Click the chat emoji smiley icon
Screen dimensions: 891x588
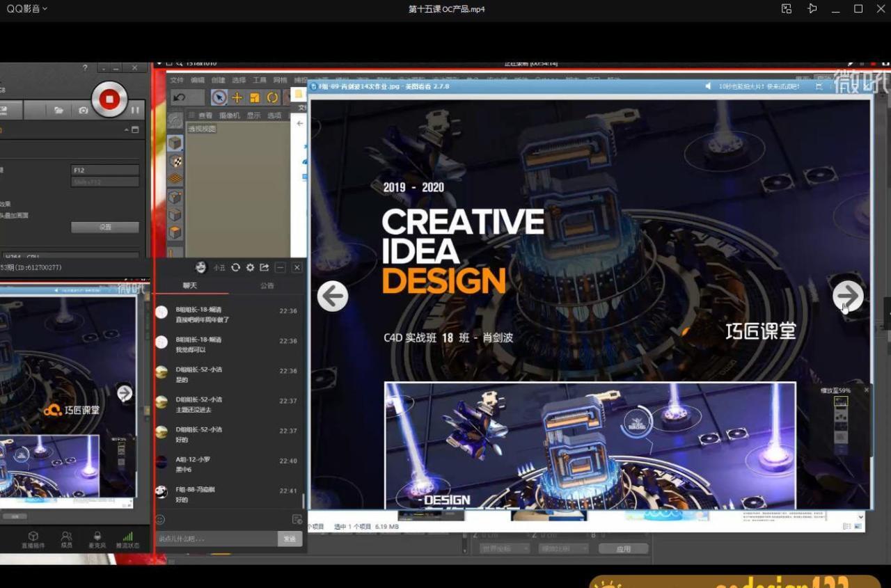(161, 519)
